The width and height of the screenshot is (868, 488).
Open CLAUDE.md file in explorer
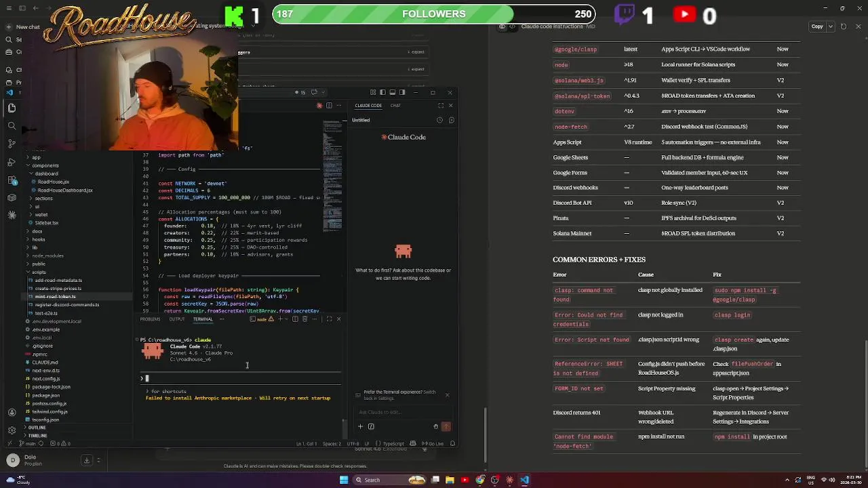45,362
